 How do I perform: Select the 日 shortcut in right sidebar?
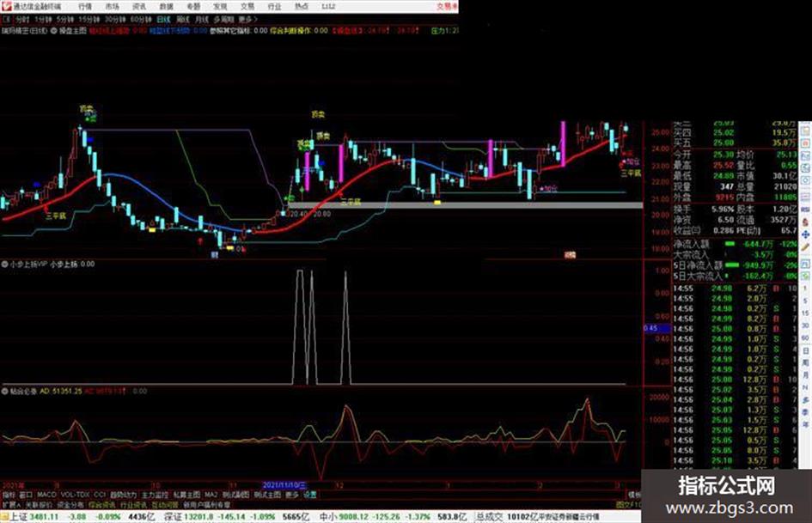click(x=805, y=350)
